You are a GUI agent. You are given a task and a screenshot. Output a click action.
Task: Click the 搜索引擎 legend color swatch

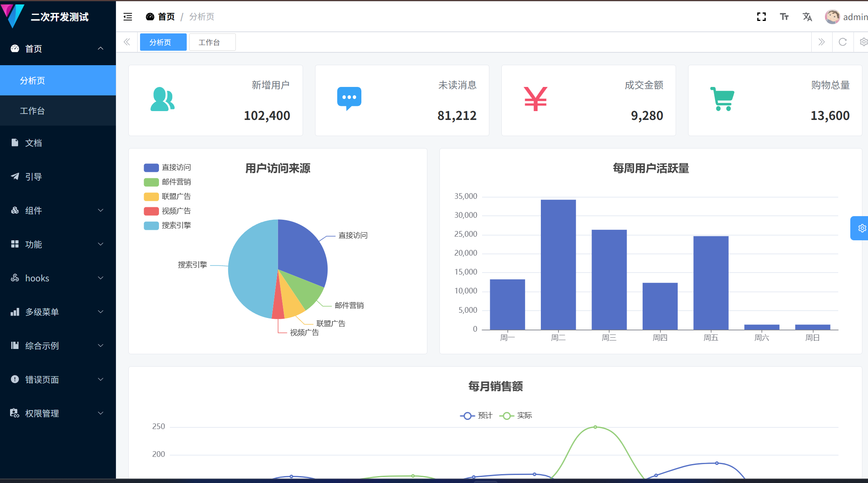coord(151,225)
